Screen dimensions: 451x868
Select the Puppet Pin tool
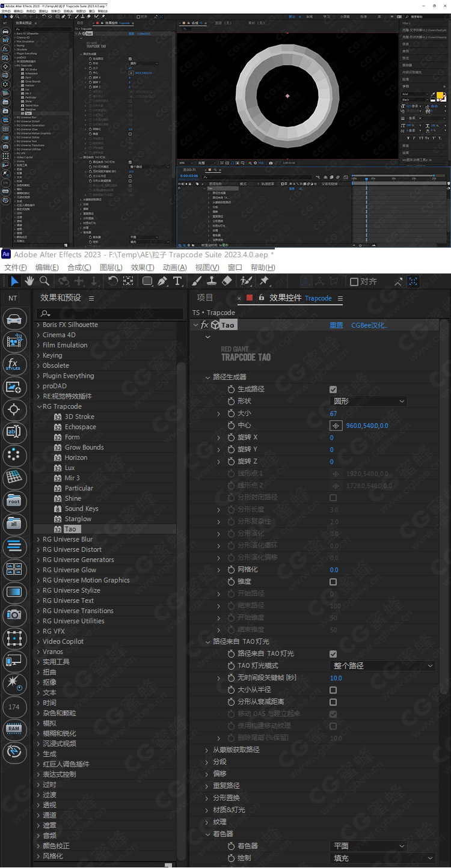pos(264,281)
